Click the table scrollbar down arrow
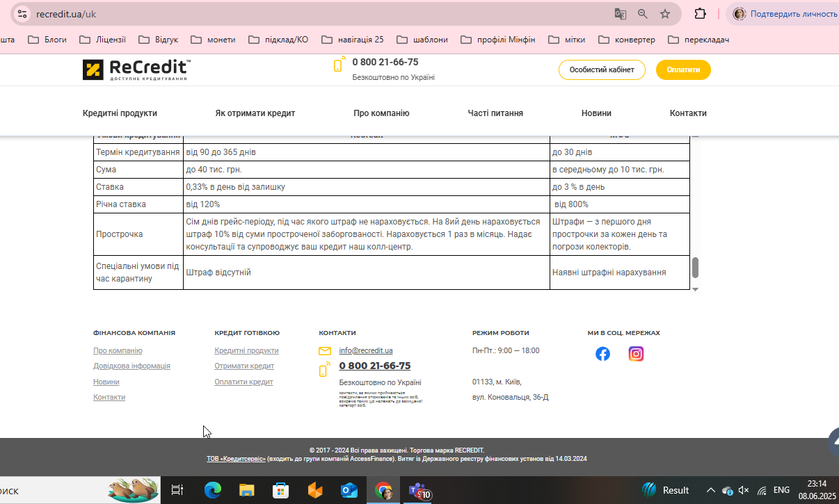This screenshot has width=839, height=504. (x=695, y=288)
